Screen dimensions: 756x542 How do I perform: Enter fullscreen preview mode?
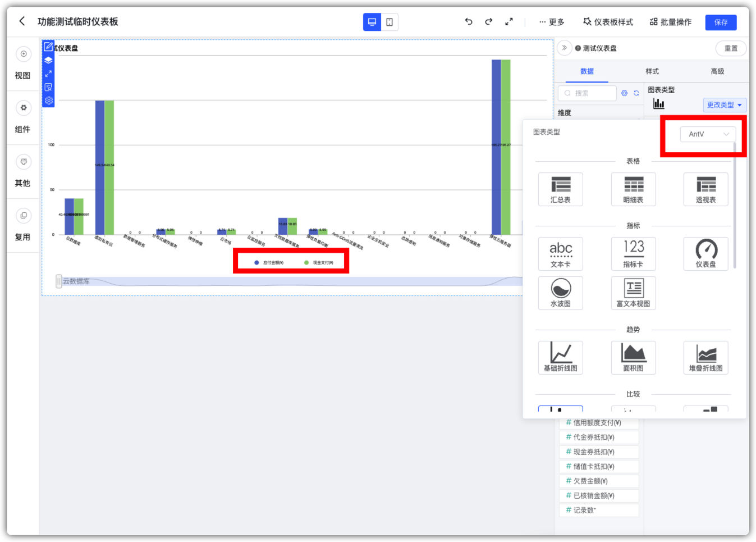[509, 22]
